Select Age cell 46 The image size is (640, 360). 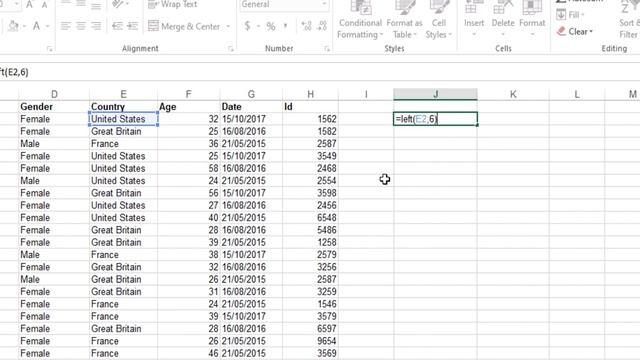[x=188, y=353]
